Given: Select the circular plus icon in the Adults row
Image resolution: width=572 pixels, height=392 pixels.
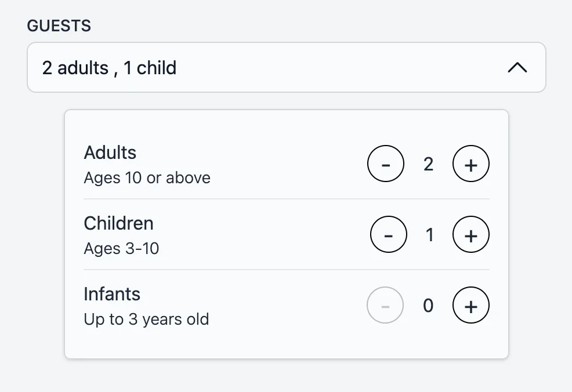Looking at the screenshot, I should click(470, 164).
